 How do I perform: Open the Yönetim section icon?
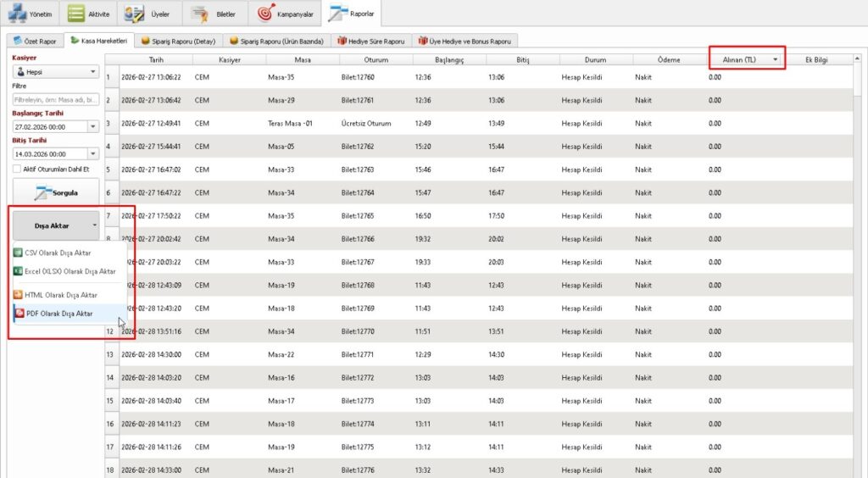click(x=19, y=14)
